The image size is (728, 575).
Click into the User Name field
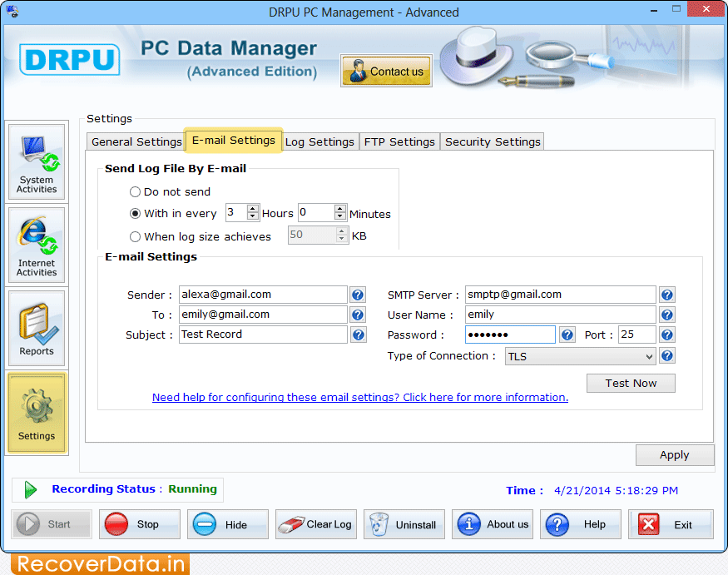[561, 315]
